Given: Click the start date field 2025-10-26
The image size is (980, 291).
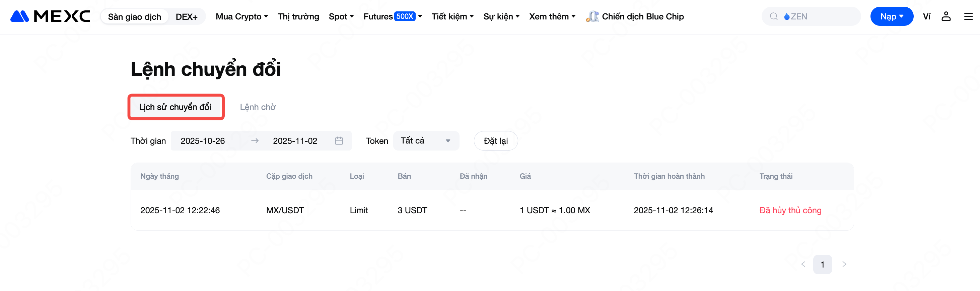Looking at the screenshot, I should point(203,141).
